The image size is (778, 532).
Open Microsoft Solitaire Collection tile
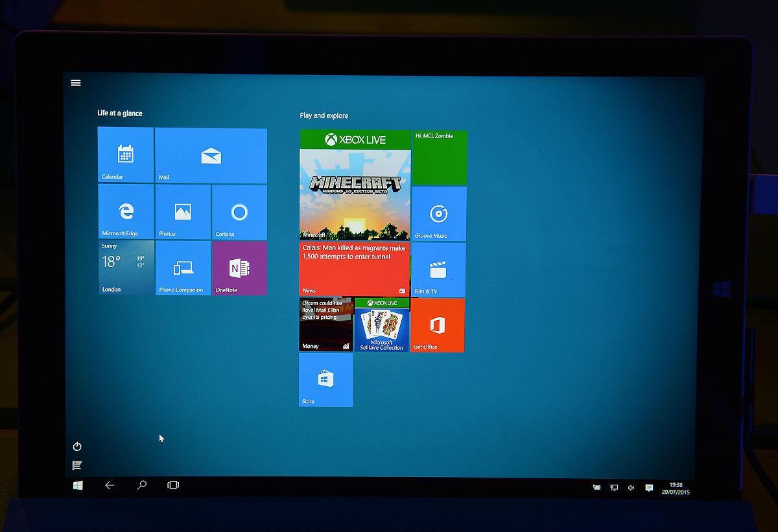coord(382,325)
